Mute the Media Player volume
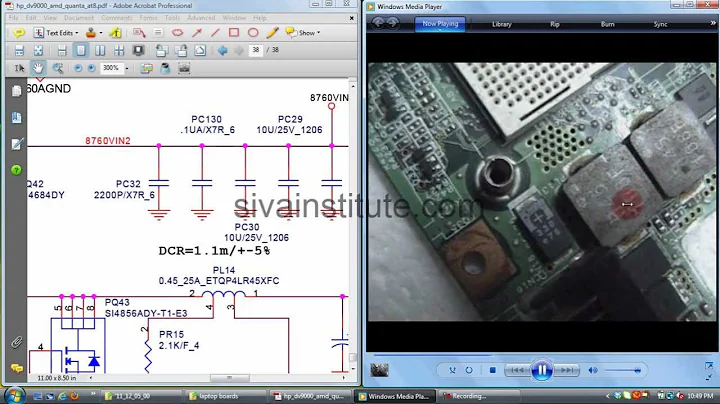 (593, 370)
